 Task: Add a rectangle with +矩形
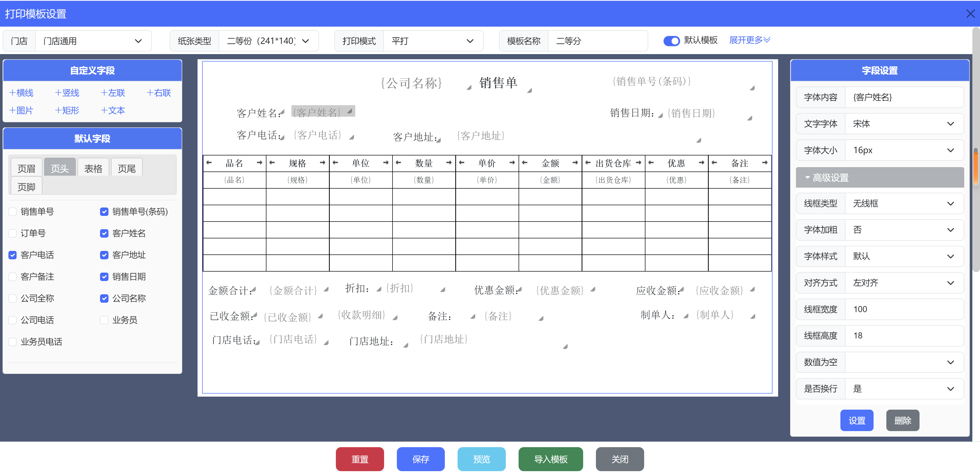[x=67, y=110]
